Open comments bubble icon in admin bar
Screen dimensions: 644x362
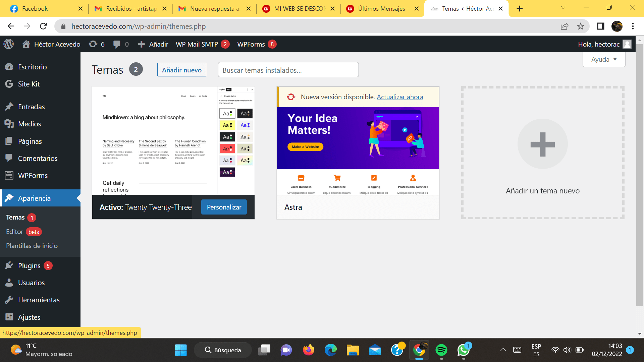[x=121, y=44]
